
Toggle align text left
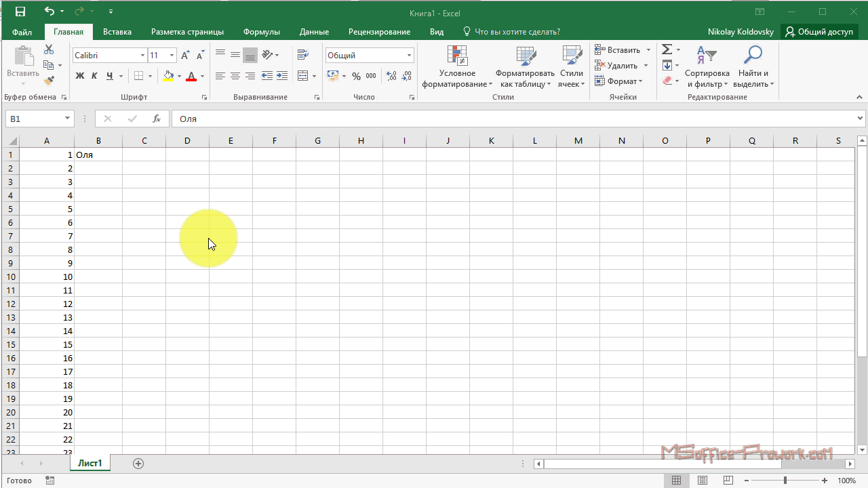220,76
